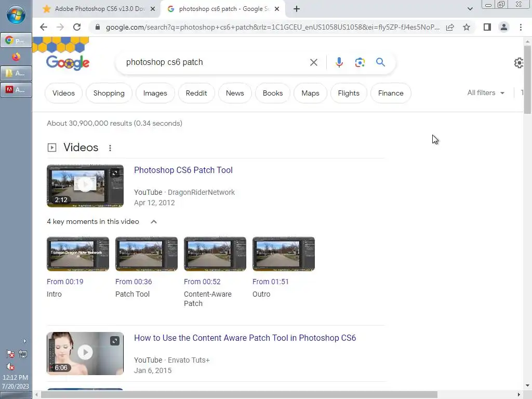Click the Google doodle logo

pyautogui.click(x=68, y=62)
